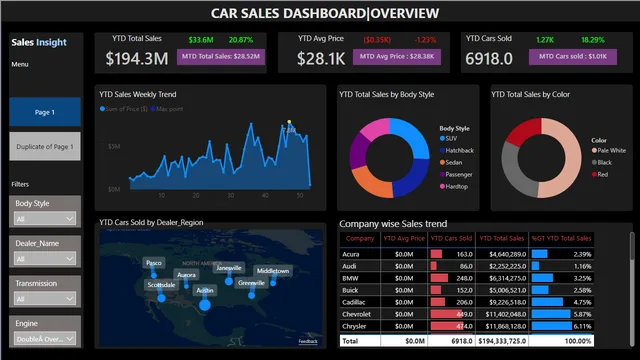Click the $194,333,725.0 total cell
The image size is (640, 360).
pyautogui.click(x=502, y=341)
